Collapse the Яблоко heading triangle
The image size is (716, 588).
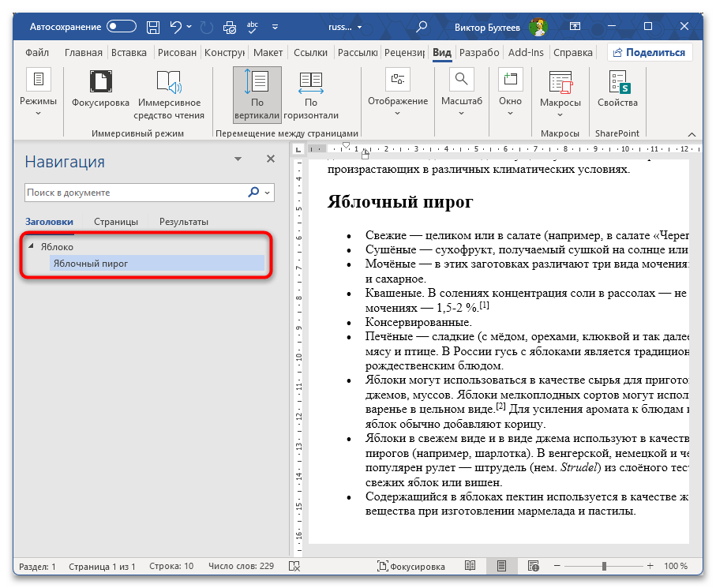[31, 246]
